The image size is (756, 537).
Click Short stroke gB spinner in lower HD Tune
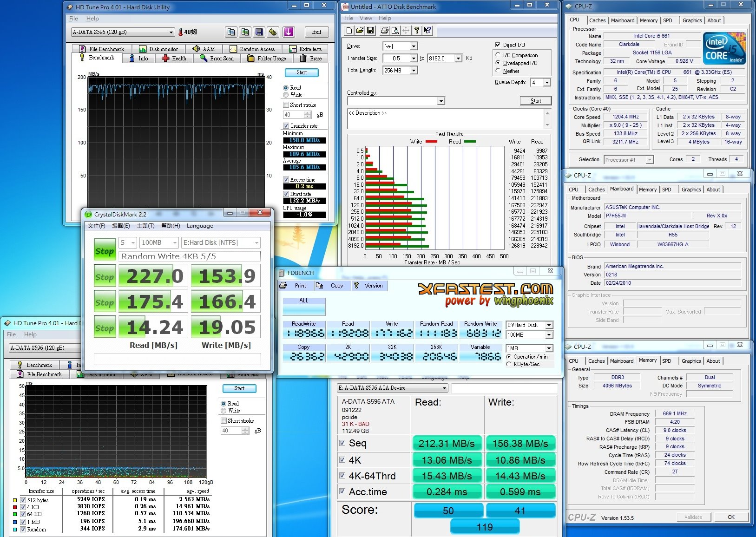pyautogui.click(x=245, y=431)
